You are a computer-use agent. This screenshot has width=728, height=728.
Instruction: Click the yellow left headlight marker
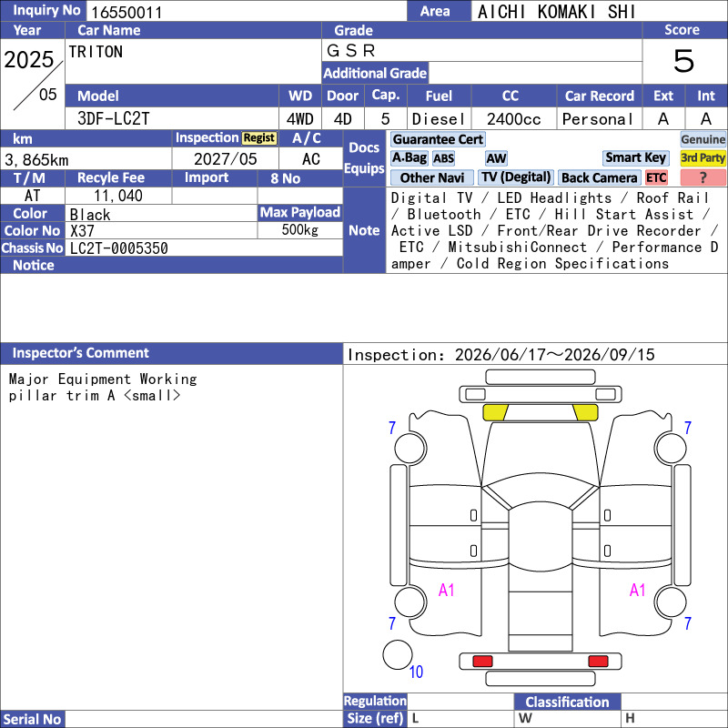click(x=495, y=413)
